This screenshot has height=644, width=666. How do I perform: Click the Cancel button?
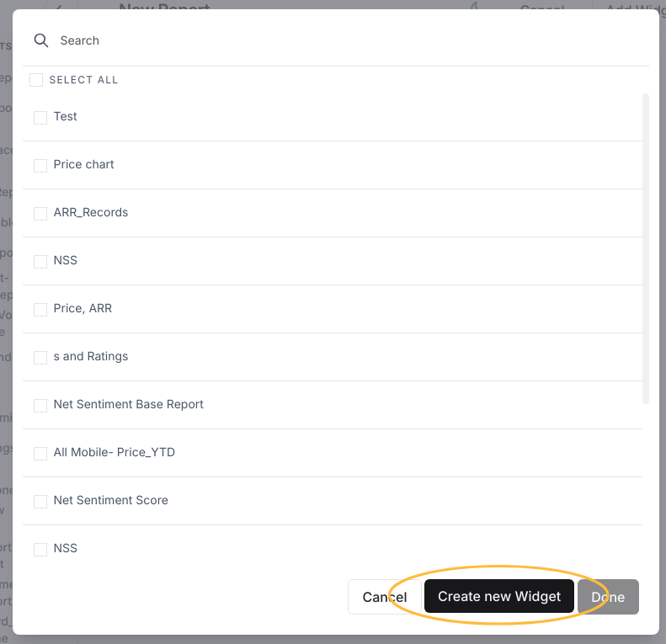point(385,597)
